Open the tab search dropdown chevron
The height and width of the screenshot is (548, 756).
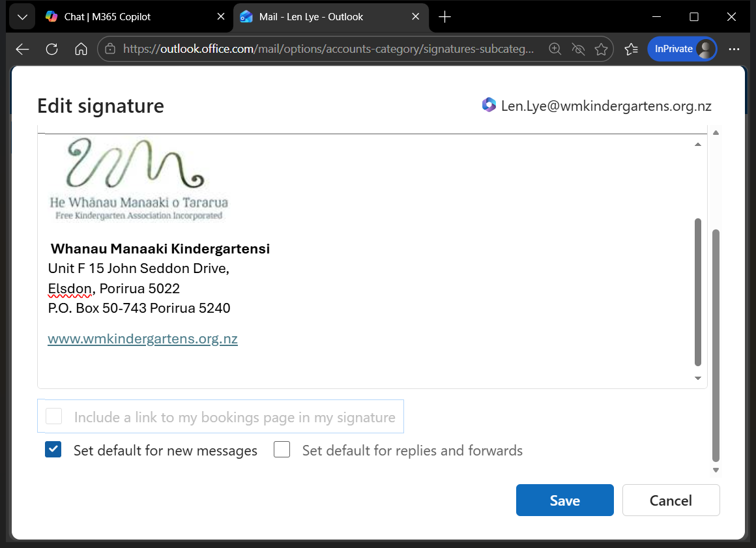22,17
